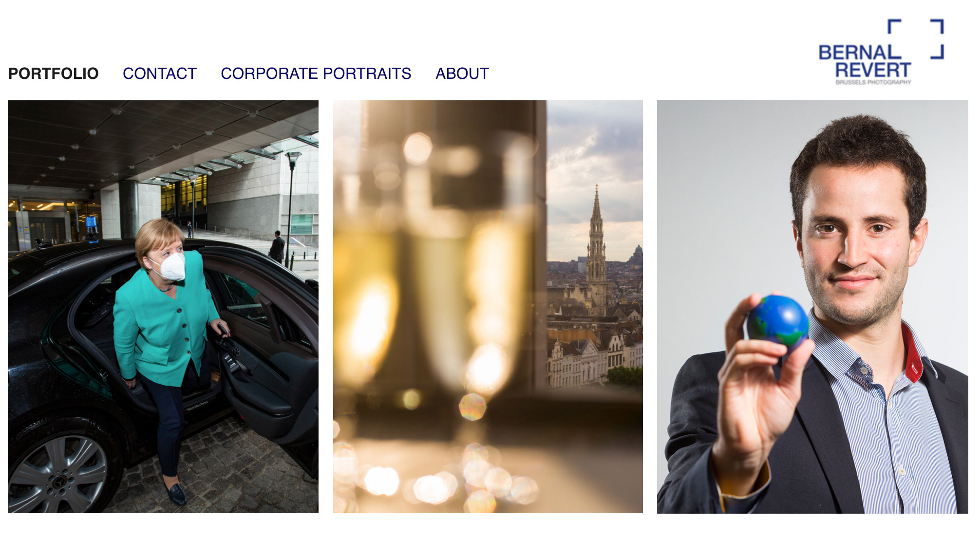Open the CORPORATE PORTRAITS section
This screenshot has height=557, width=980.
tap(316, 74)
